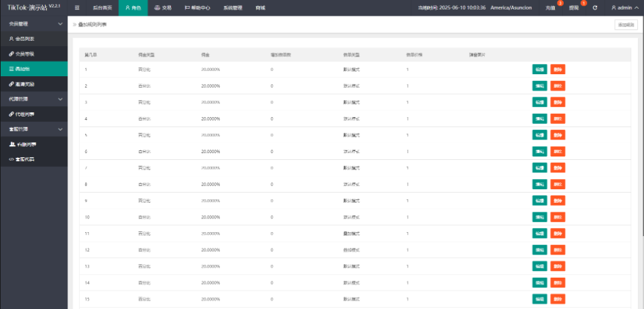Click the orange delete button in row 12
Viewport: 644px width, 309px height.
558,250
